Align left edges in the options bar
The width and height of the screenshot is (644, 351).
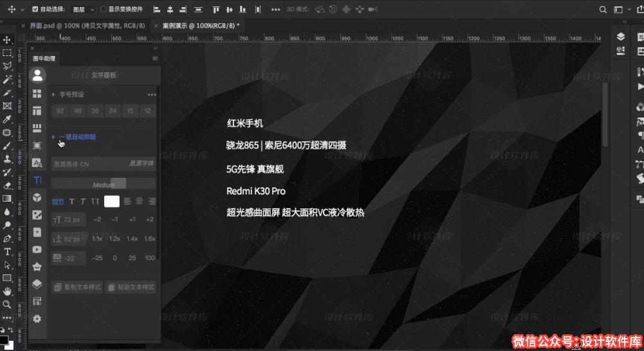tap(156, 10)
